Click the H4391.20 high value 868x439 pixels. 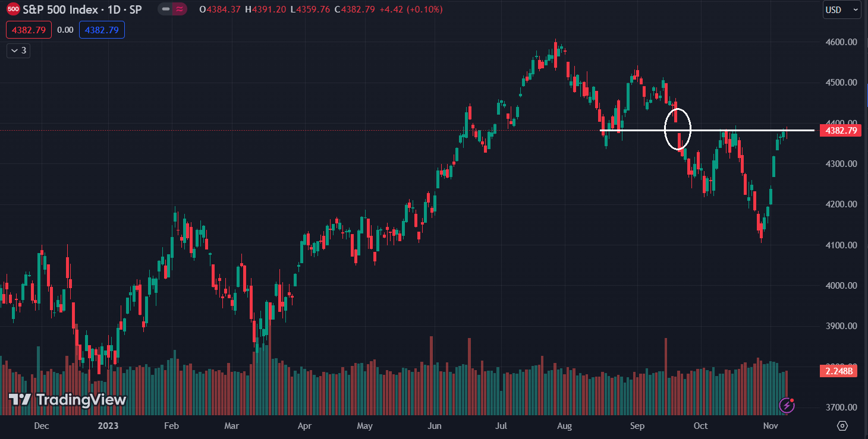[x=265, y=10]
